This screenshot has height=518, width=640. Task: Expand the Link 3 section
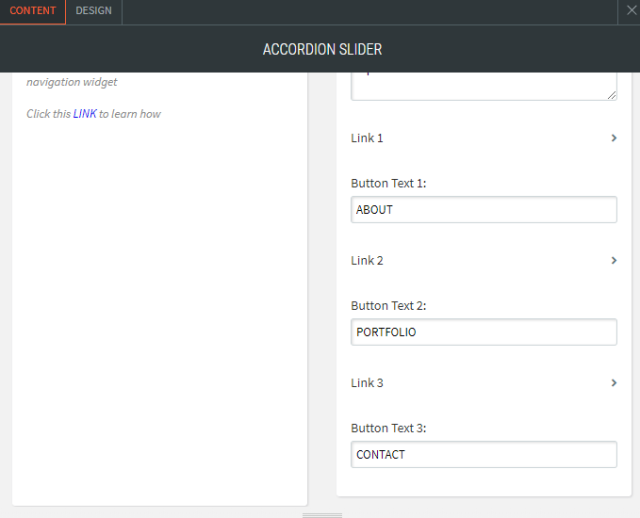tap(367, 383)
